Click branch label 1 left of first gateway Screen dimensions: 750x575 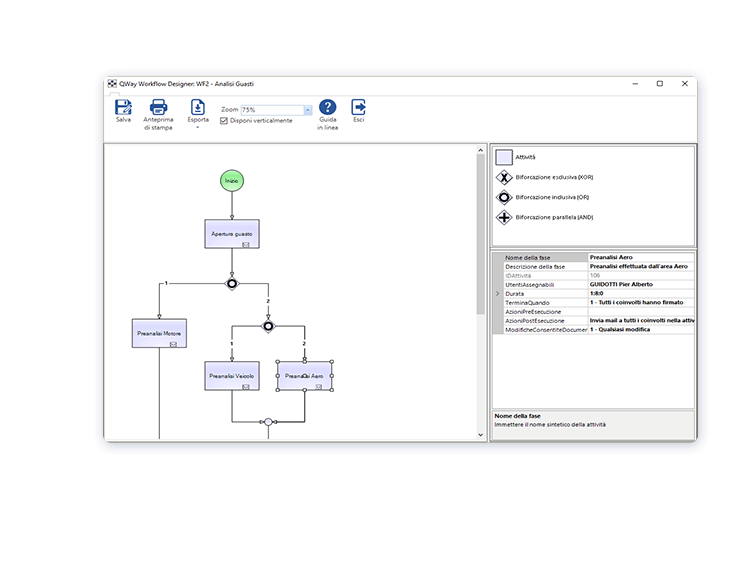click(166, 283)
